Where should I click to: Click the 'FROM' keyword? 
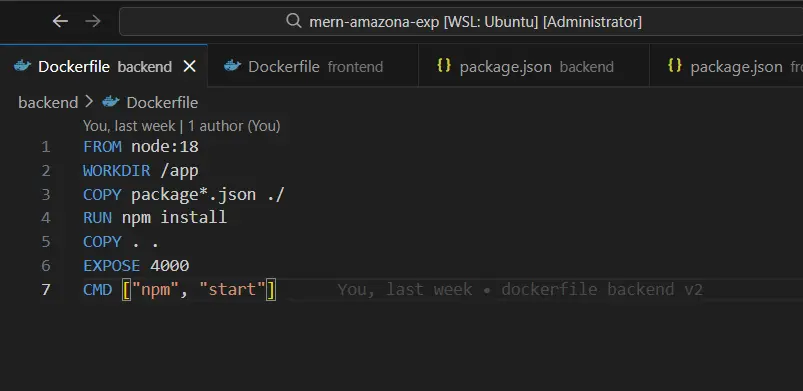pyautogui.click(x=102, y=147)
